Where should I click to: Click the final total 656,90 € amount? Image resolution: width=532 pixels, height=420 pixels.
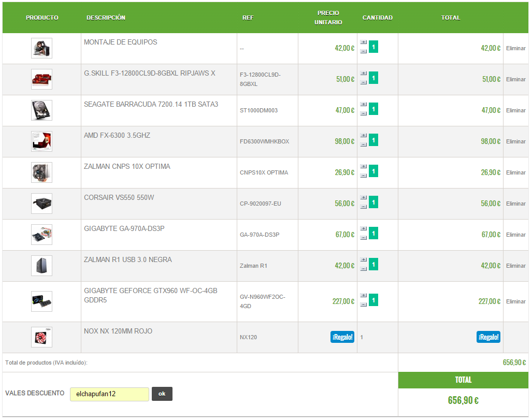coord(463,400)
